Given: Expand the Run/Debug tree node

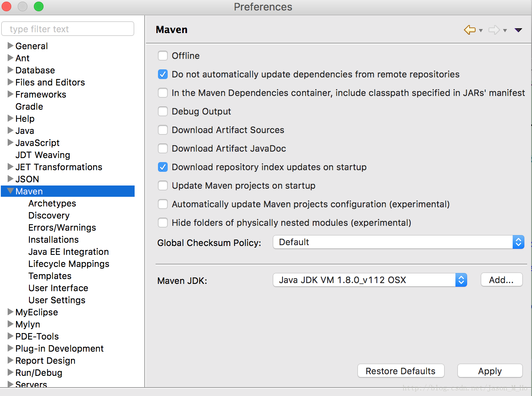Looking at the screenshot, I should click(x=10, y=372).
